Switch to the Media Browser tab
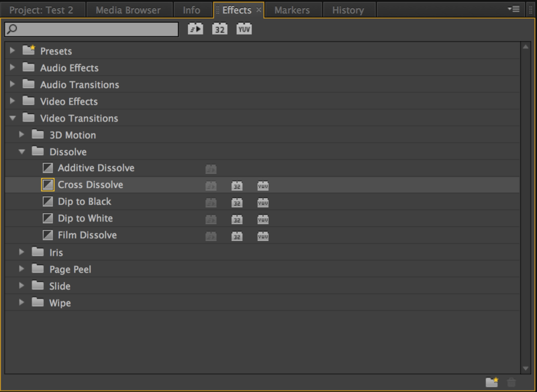The height and width of the screenshot is (392, 537). (128, 10)
